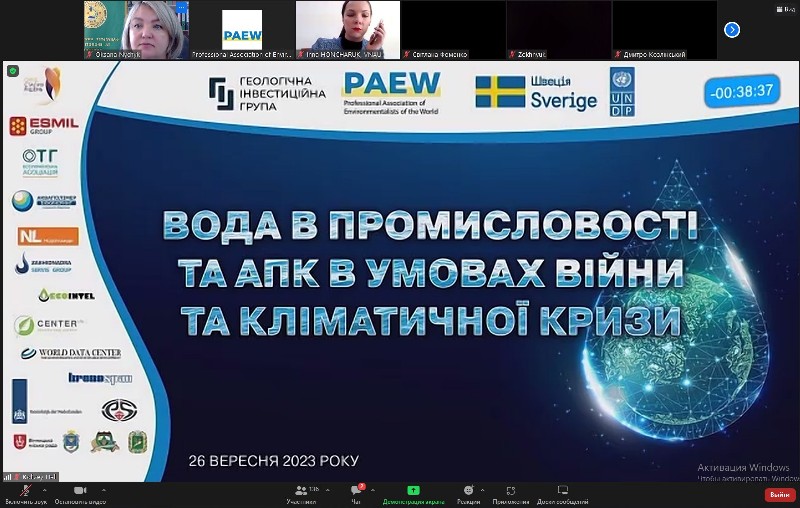Viewport: 800px width, 508px height.
Task: Expand arrow next to Чат
Action: (372, 490)
